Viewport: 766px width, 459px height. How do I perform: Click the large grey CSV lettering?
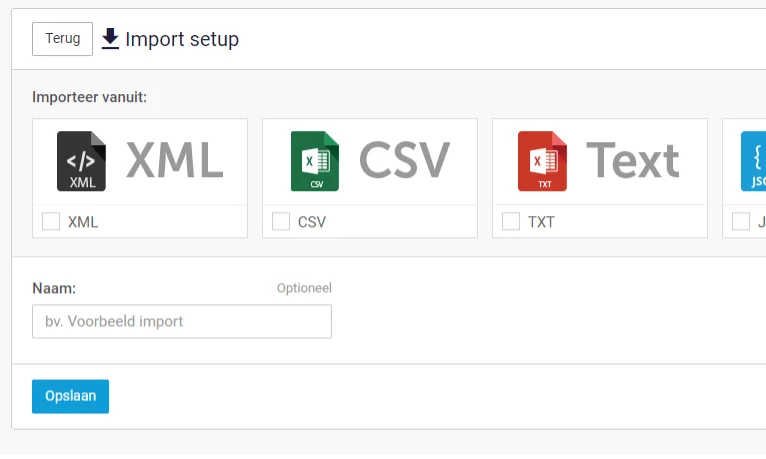coord(404,160)
